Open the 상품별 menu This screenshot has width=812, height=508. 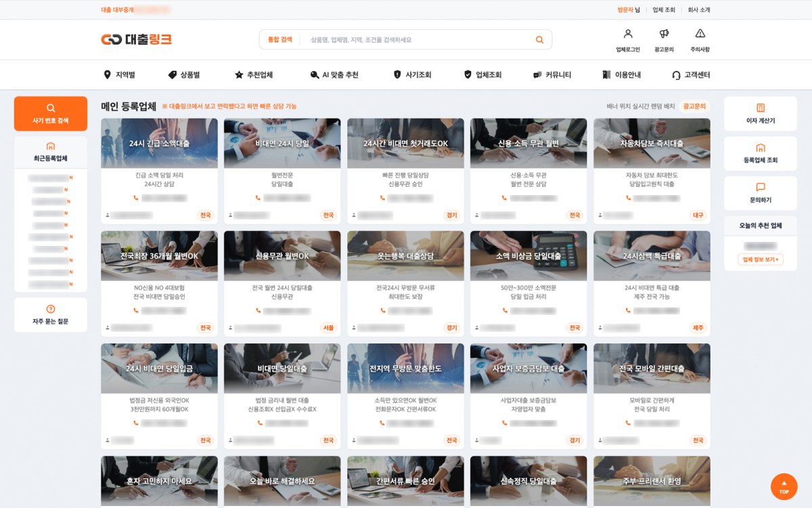(184, 75)
